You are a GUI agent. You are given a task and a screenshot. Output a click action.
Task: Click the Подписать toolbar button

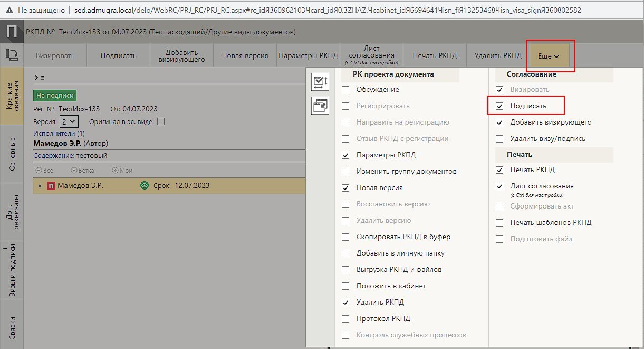tap(119, 55)
